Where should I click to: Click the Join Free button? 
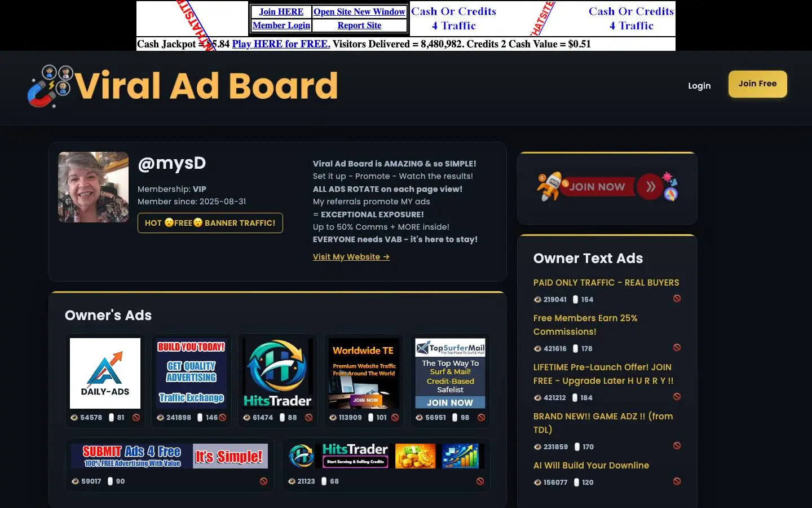tap(758, 84)
